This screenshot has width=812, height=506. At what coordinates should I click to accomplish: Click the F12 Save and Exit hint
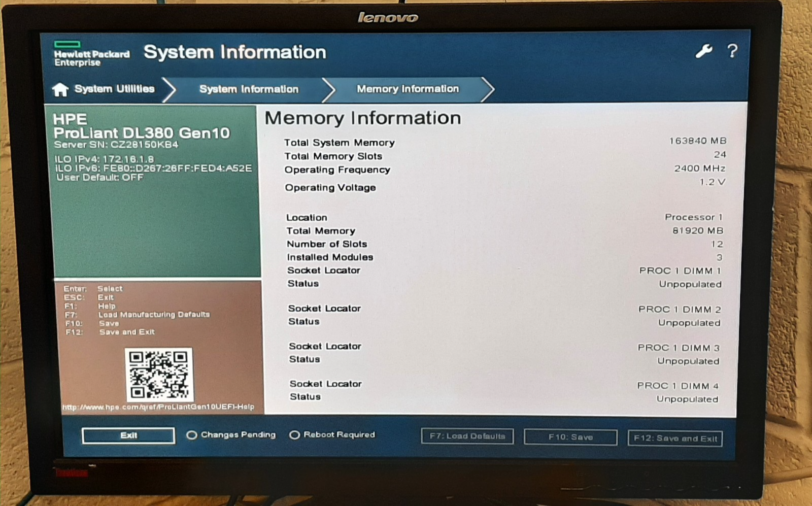tap(110, 332)
